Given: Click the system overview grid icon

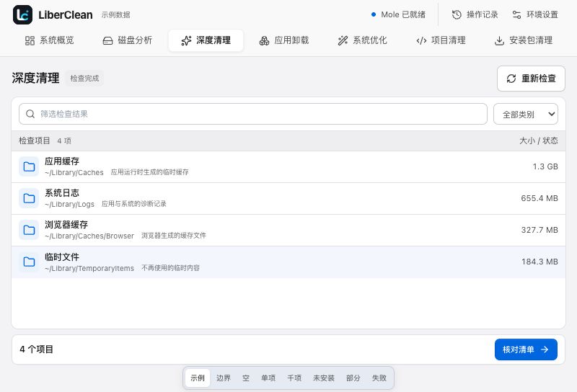Looking at the screenshot, I should [x=30, y=40].
